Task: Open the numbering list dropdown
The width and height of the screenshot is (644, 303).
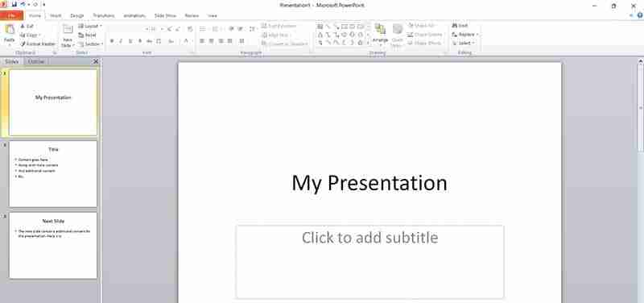Action: pyautogui.click(x=220, y=29)
